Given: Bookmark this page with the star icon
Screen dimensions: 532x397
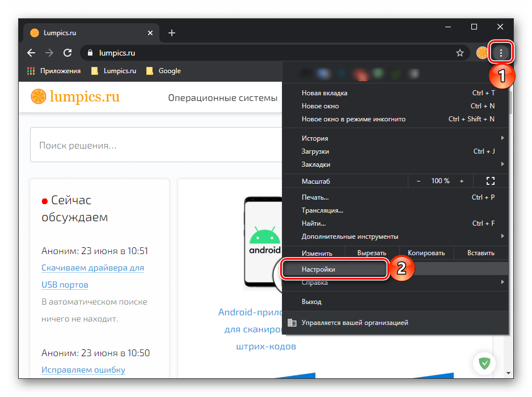Looking at the screenshot, I should point(460,53).
